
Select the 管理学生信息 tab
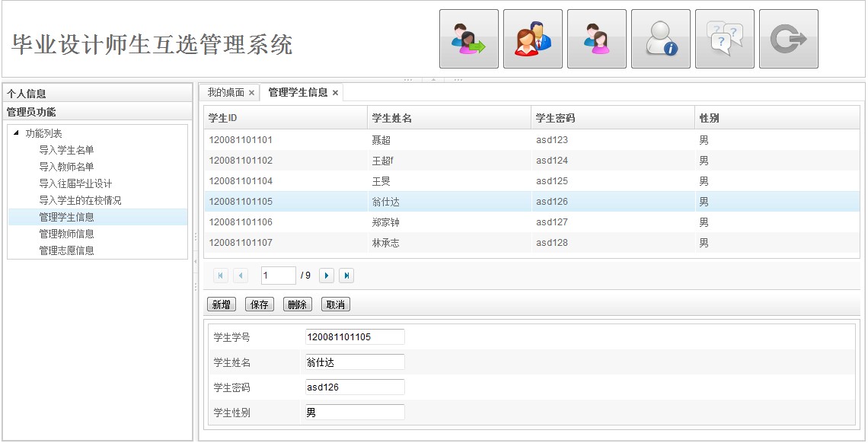pyautogui.click(x=298, y=92)
